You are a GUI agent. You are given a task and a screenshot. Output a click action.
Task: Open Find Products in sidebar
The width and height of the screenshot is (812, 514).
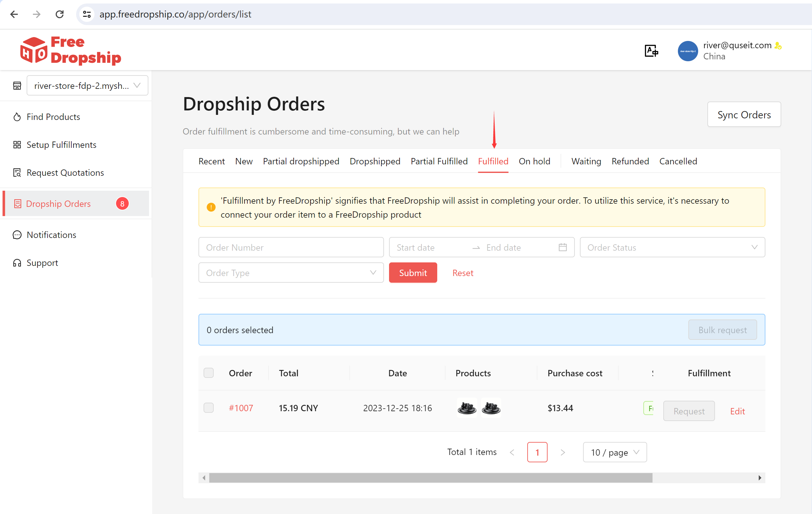coord(53,117)
